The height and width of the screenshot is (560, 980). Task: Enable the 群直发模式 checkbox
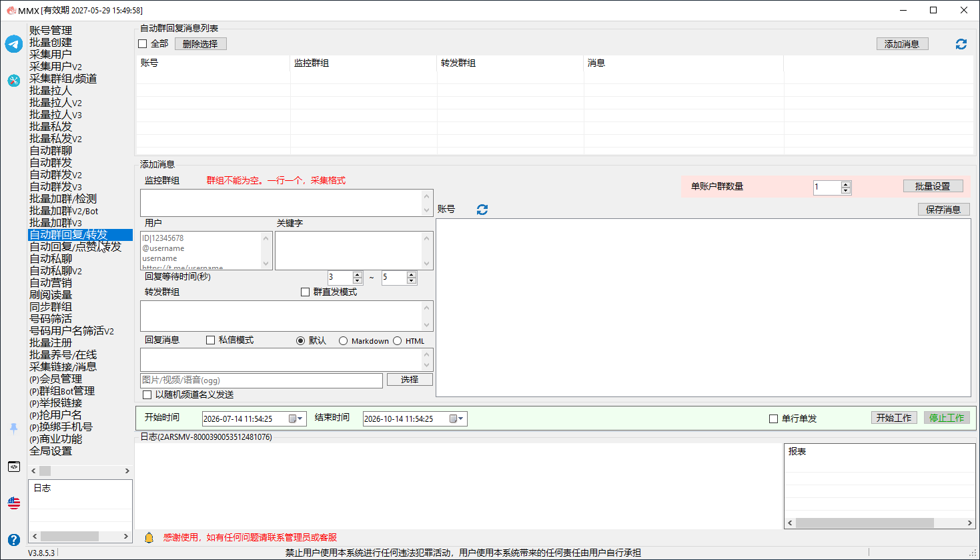pyautogui.click(x=305, y=292)
